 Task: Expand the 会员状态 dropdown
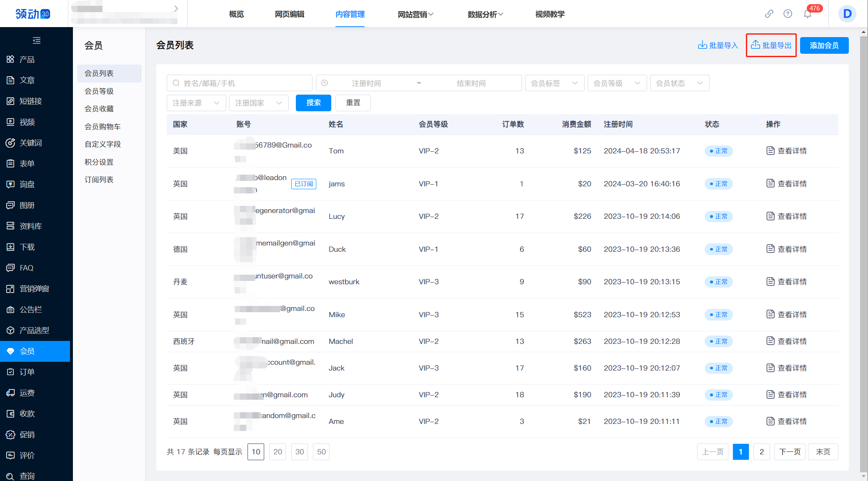(x=679, y=83)
